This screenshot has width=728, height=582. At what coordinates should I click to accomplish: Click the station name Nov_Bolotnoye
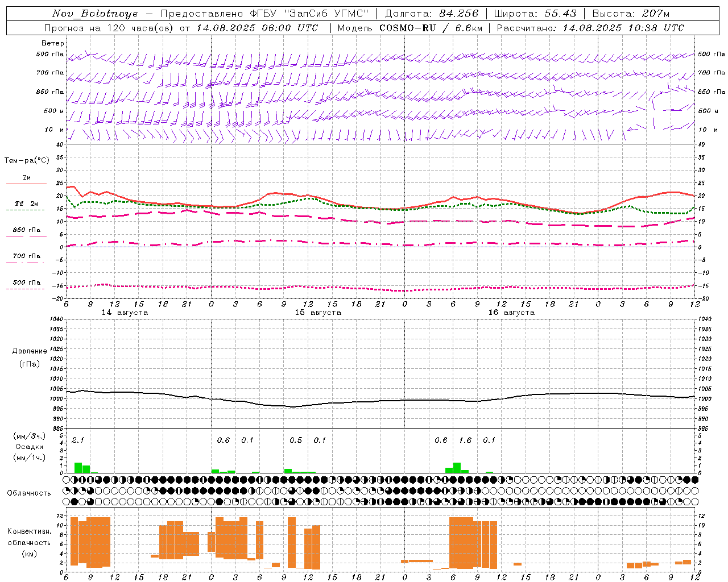[95, 14]
